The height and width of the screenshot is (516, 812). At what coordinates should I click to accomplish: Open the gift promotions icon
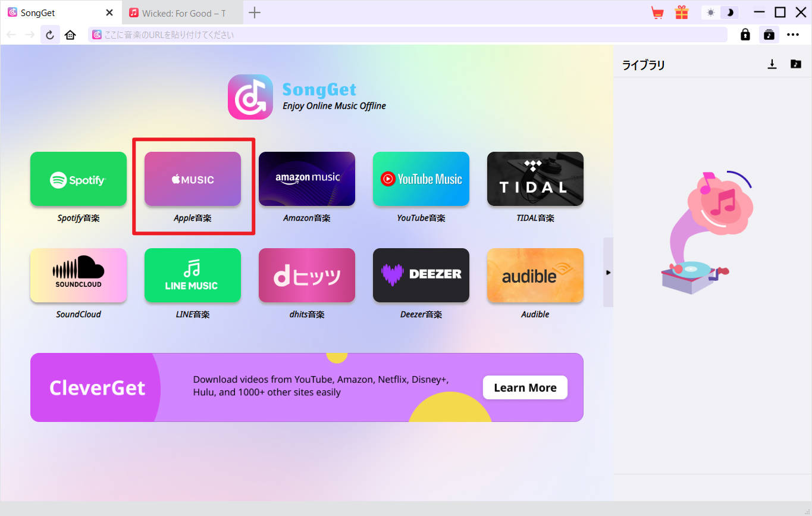(681, 11)
